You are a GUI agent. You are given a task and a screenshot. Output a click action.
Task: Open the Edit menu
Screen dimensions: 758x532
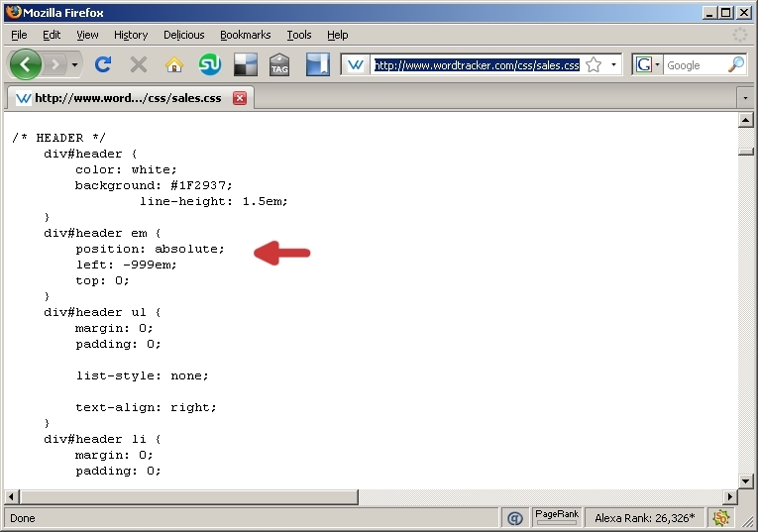[52, 35]
